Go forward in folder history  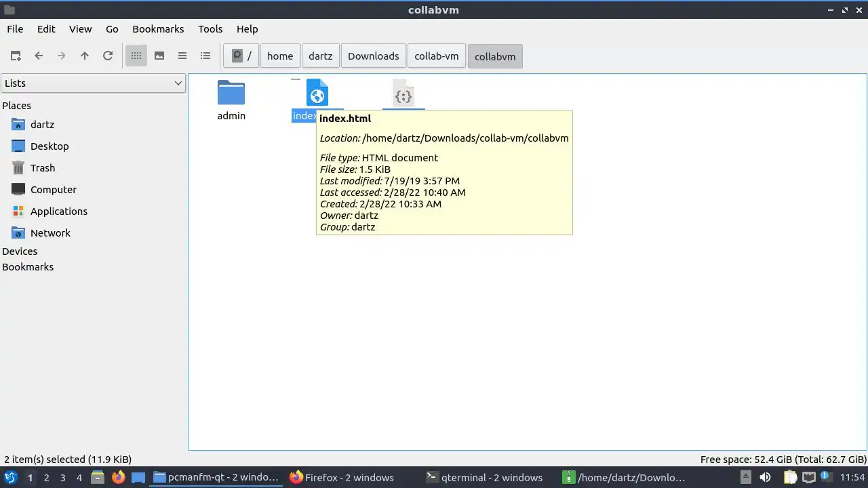[x=62, y=56]
